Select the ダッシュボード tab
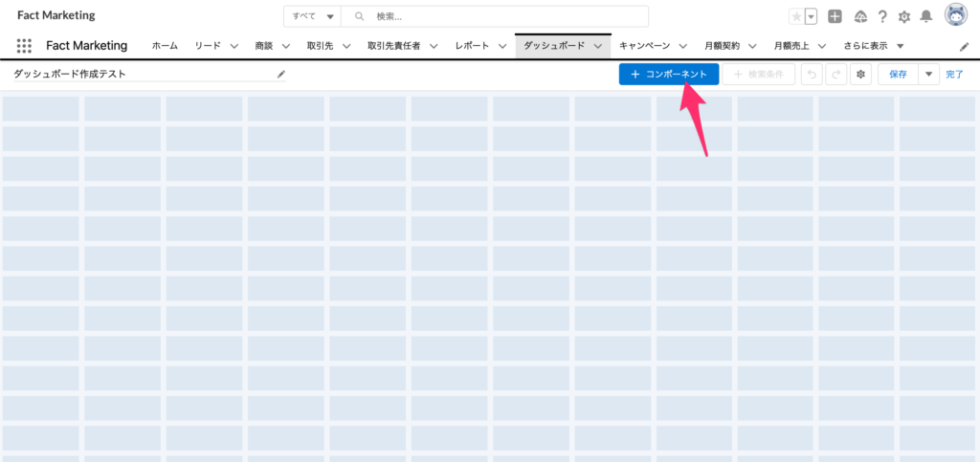 554,46
